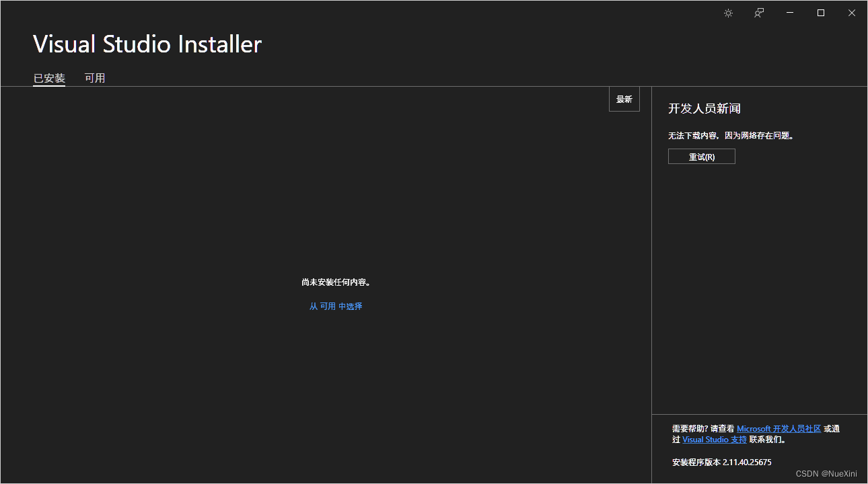Toggle the light/dark theme sun icon
This screenshot has height=484, width=868.
pyautogui.click(x=728, y=13)
